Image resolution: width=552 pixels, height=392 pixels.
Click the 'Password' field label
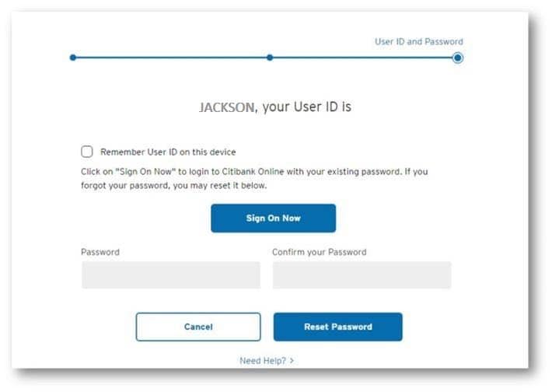[100, 252]
